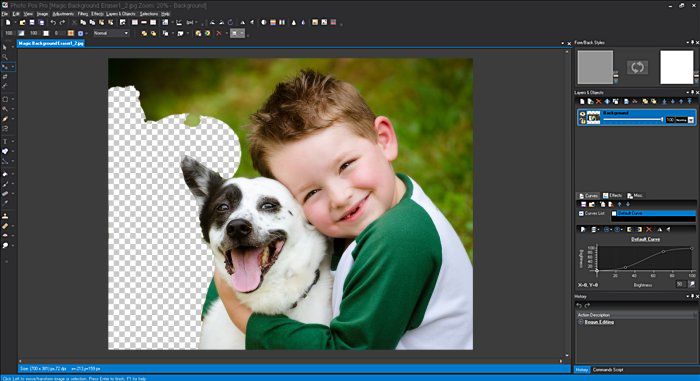
Task: Click the Redo arrow in main toolbar
Action: click(x=62, y=22)
